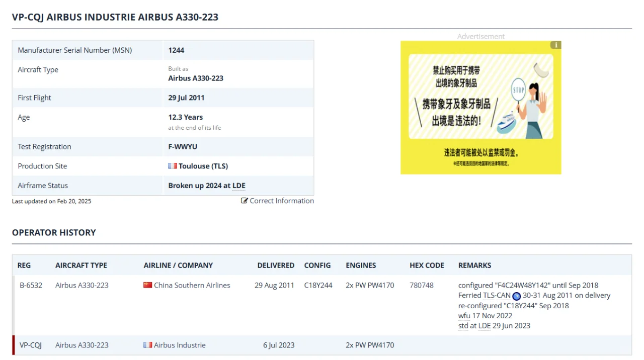Screen dimensions: 644x360
Task: Click the Correct Information edit icon
Action: (x=245, y=201)
